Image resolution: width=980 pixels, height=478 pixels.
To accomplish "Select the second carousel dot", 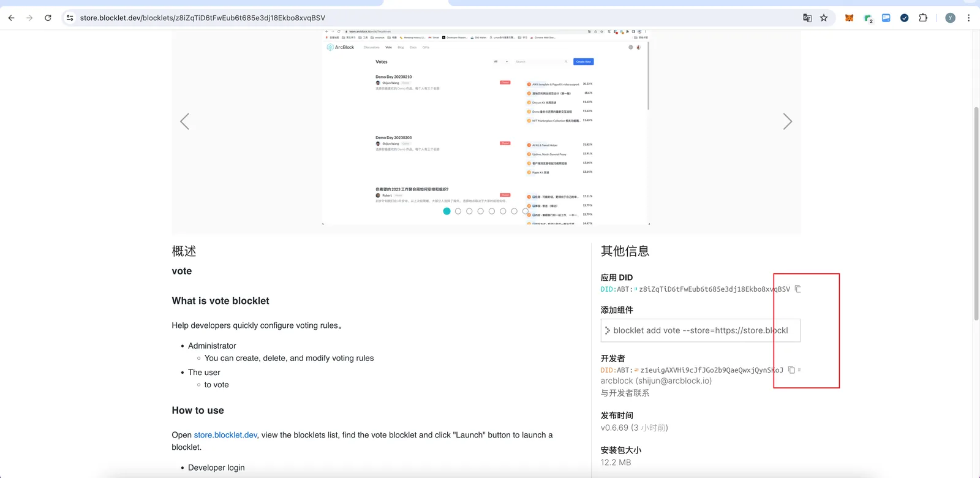I will click(x=458, y=211).
